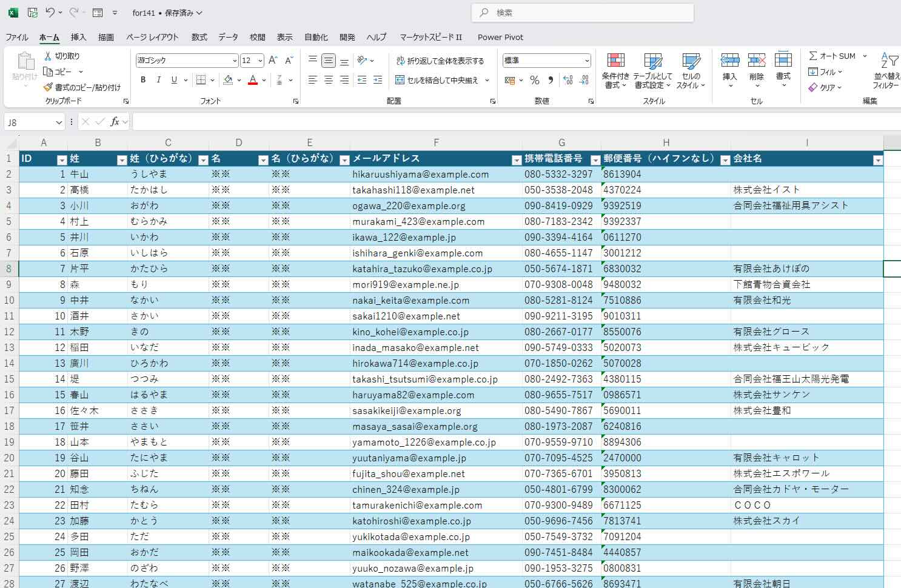Click the save icon in the title bar
Screen dimensions: 901x588
click(x=33, y=13)
